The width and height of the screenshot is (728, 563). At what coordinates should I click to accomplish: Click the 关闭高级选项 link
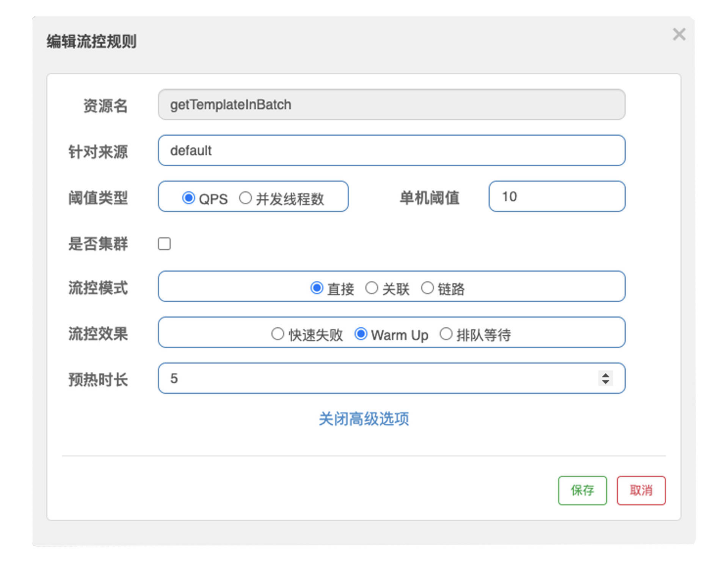click(x=364, y=418)
